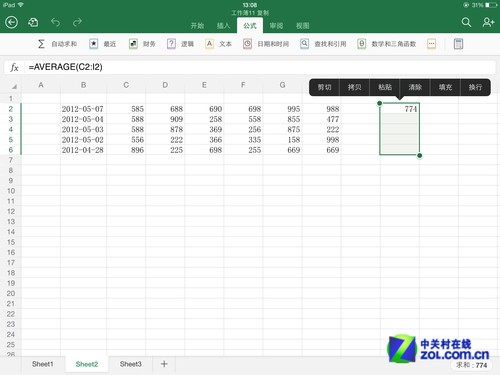Tap the calculator icon in ribbon
The height and width of the screenshot is (375, 500).
point(458,44)
